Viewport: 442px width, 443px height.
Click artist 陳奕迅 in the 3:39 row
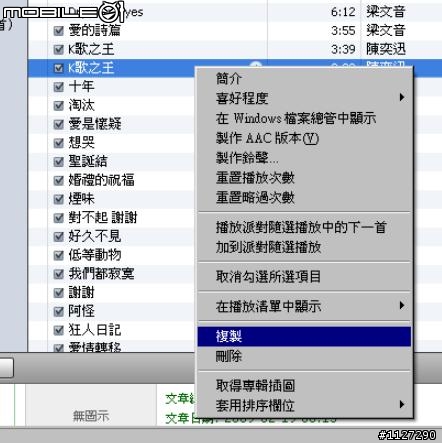[386, 49]
